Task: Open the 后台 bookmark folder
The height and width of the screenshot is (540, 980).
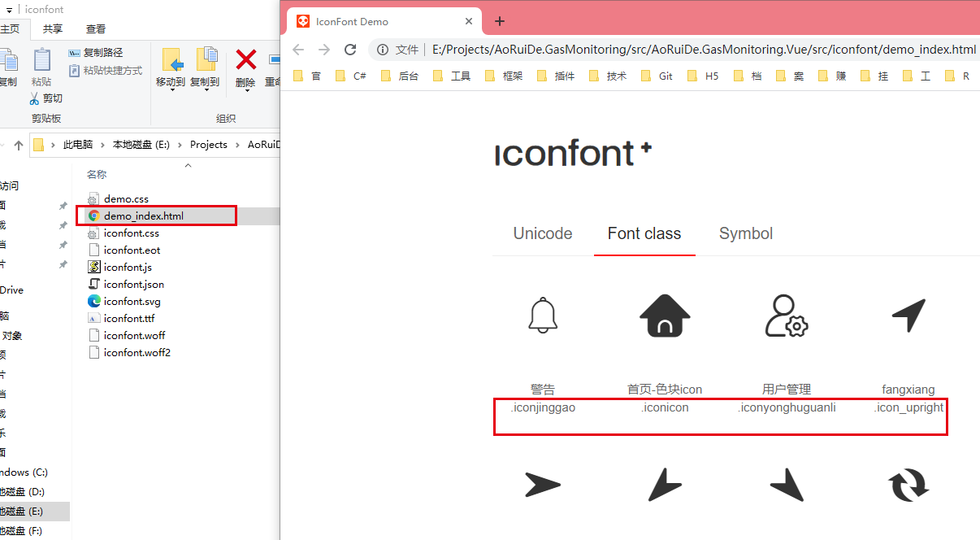Action: tap(399, 76)
